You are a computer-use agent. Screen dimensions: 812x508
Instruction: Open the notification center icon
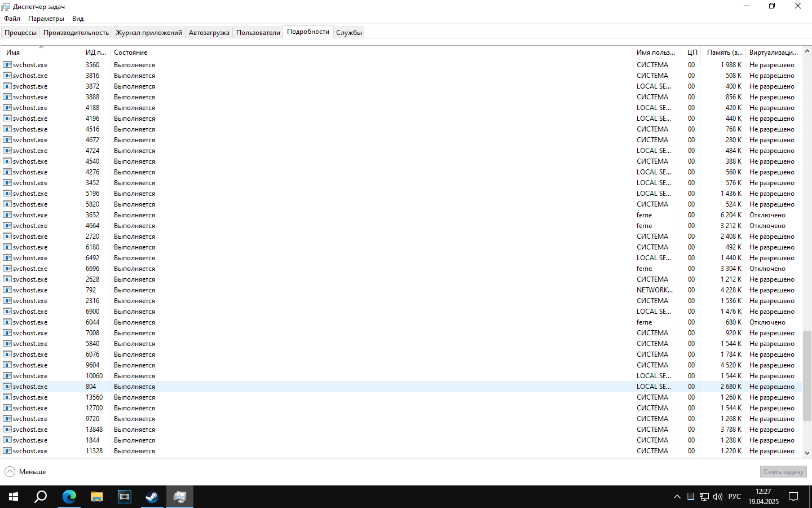tap(793, 497)
